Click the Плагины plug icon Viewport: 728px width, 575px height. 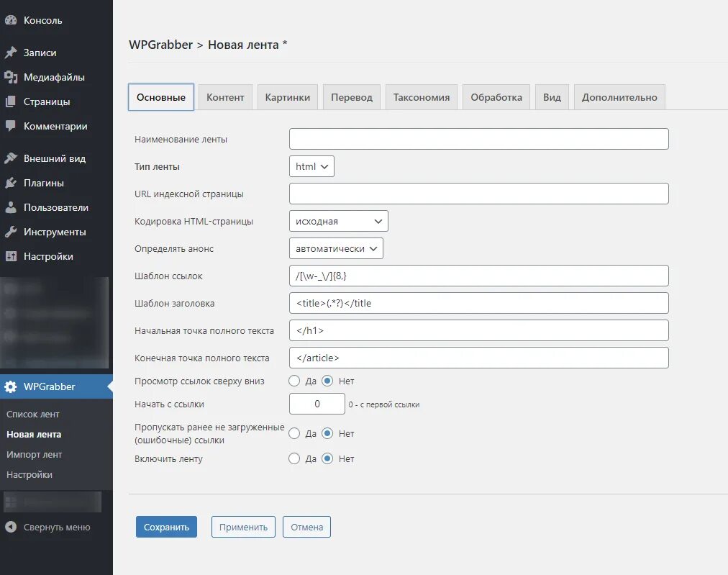tap(11, 183)
